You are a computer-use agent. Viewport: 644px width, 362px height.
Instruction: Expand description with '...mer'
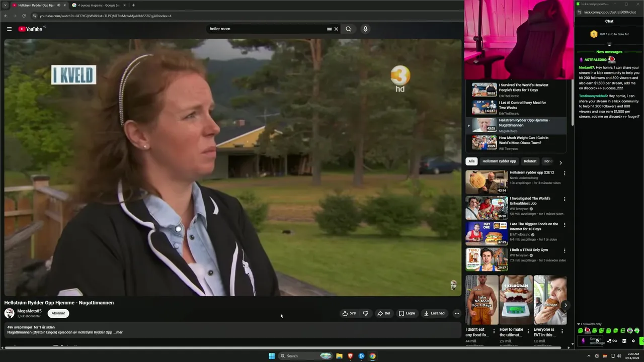tap(118, 332)
